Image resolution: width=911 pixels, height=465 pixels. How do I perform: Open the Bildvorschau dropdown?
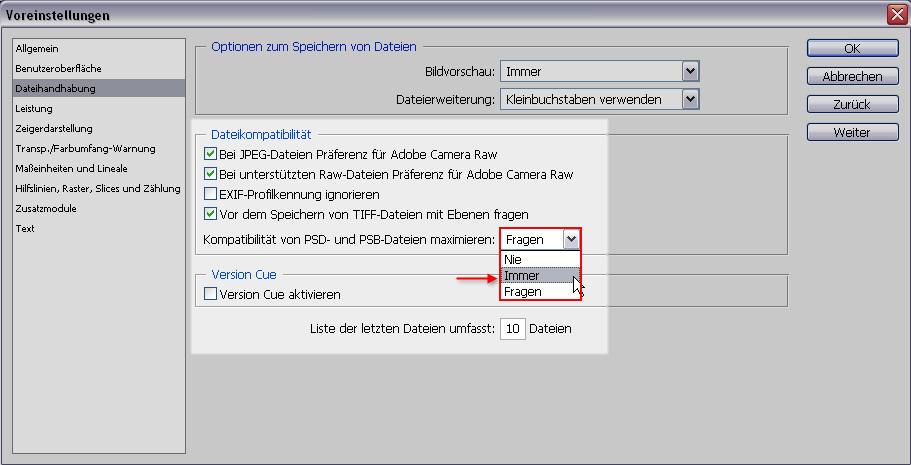[x=689, y=71]
